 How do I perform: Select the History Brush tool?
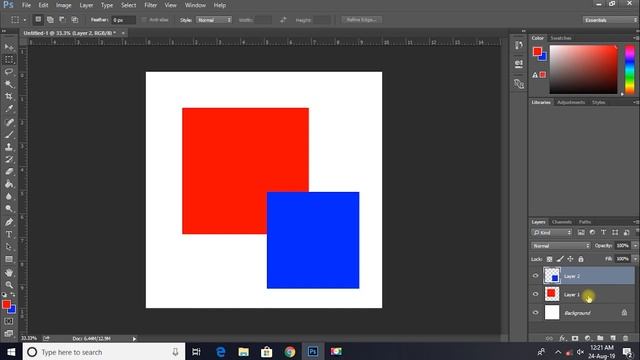pyautogui.click(x=9, y=159)
